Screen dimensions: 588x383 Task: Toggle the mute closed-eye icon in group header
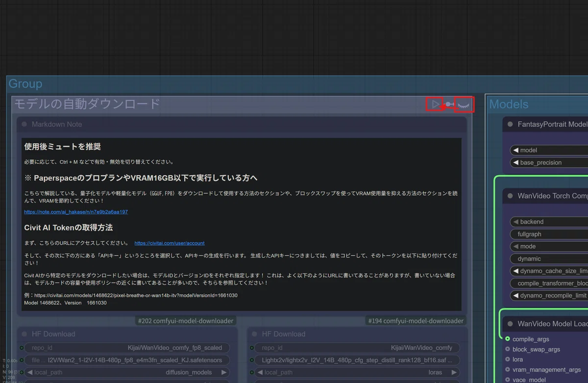click(x=464, y=104)
